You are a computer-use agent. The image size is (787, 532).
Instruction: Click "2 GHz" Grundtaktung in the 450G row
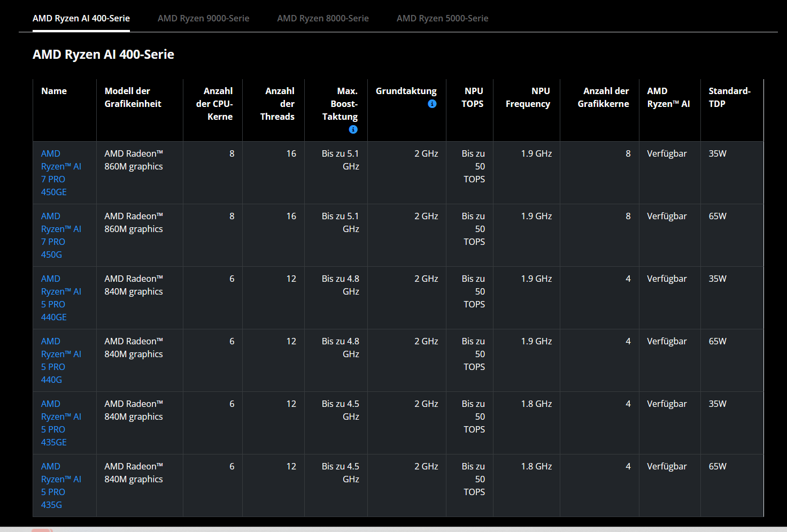tap(426, 216)
